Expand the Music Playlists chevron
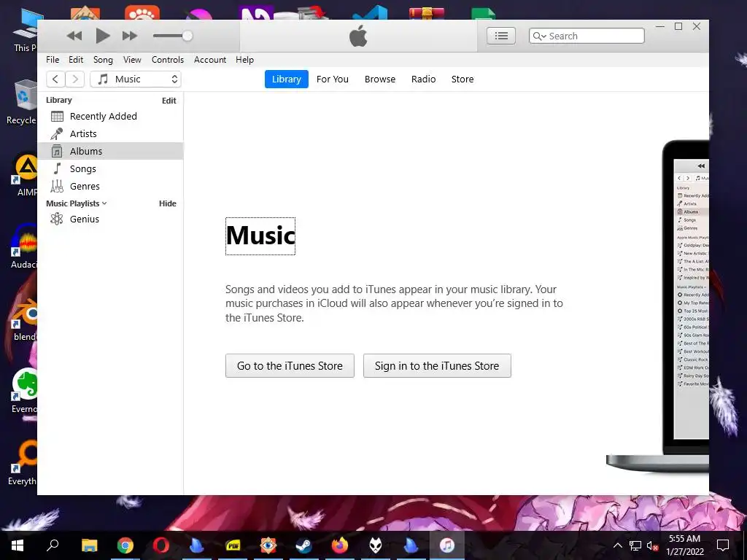This screenshot has height=560, width=747. (104, 203)
